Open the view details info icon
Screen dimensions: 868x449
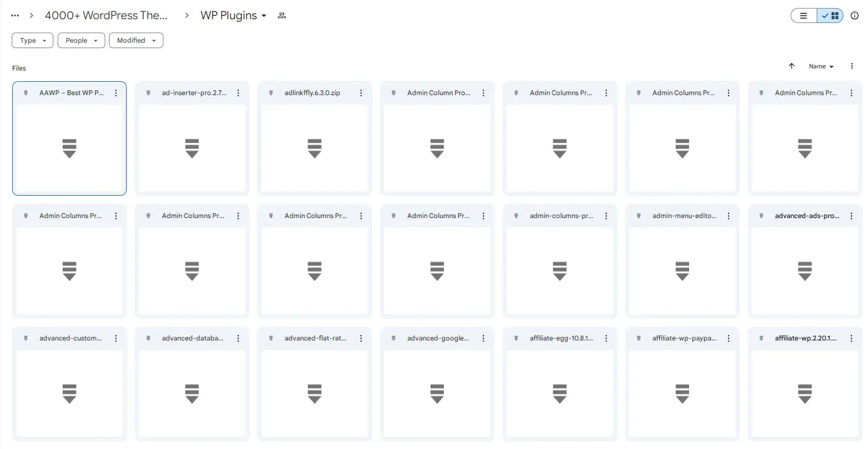pos(855,16)
